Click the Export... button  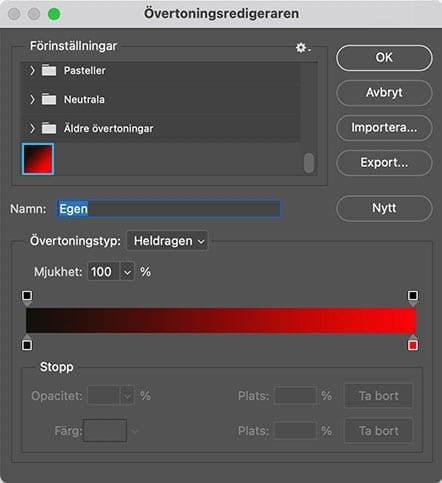(384, 163)
